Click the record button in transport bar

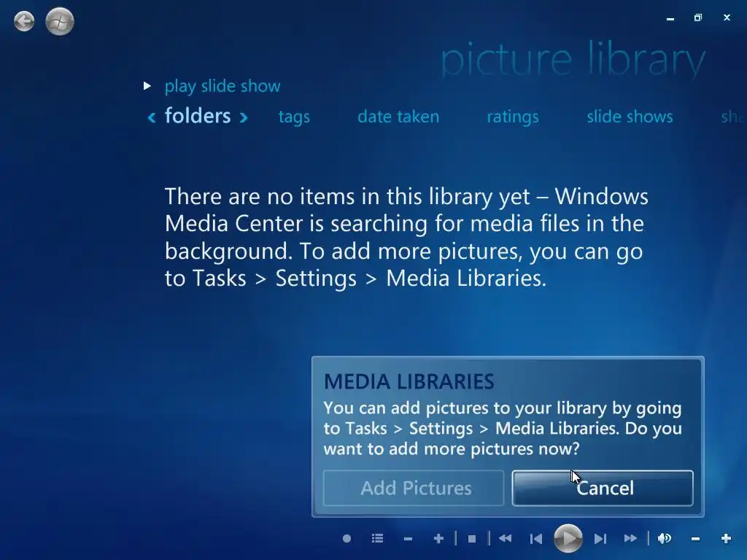click(x=347, y=539)
